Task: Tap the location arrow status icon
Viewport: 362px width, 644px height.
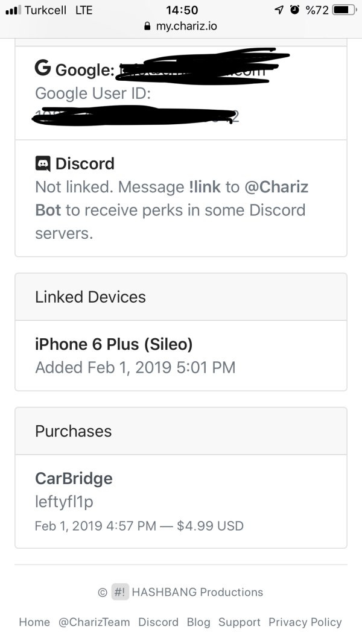Action: tap(279, 10)
